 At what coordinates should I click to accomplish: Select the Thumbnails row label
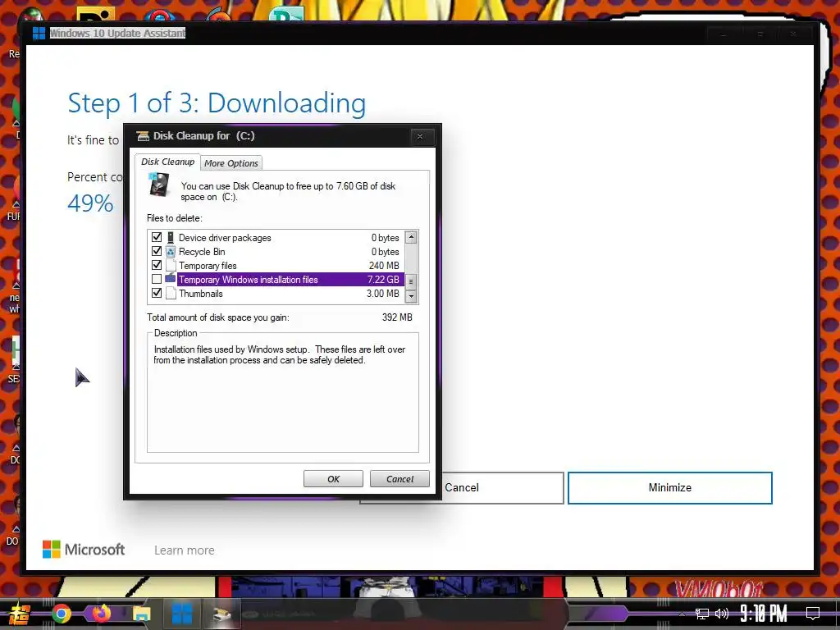201,294
